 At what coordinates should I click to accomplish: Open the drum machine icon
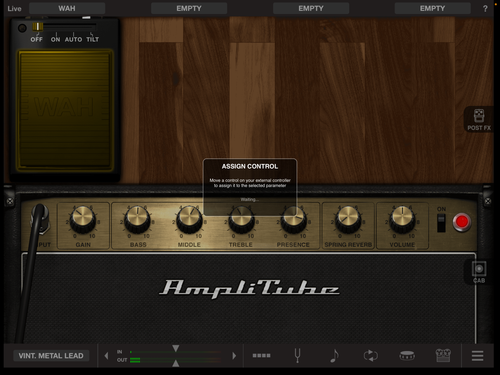click(407, 355)
